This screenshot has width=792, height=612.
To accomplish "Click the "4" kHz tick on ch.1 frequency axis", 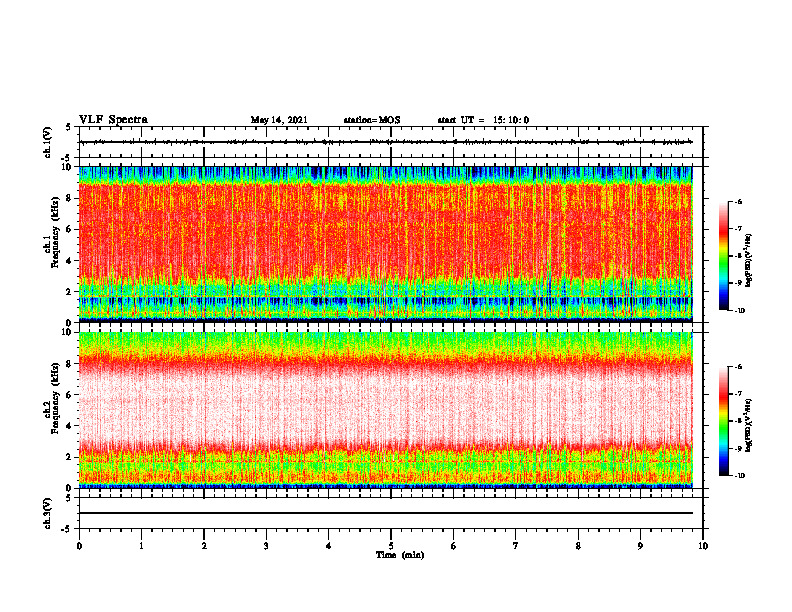I will [x=69, y=261].
